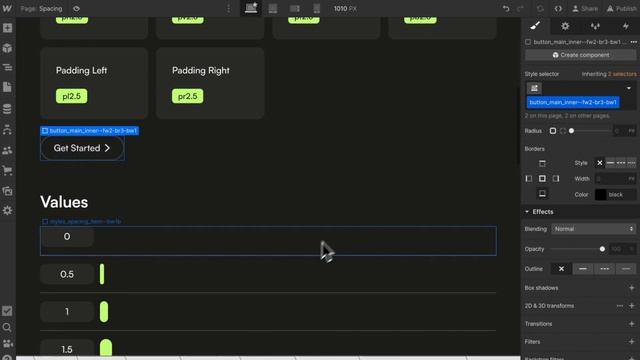Open the Webflow main menu logo
Image resolution: width=640 pixels, height=360 pixels.
[7, 8]
